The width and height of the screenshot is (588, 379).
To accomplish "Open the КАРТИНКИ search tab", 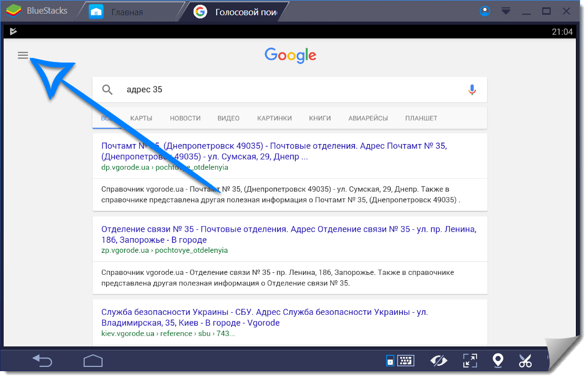I will pyautogui.click(x=275, y=118).
